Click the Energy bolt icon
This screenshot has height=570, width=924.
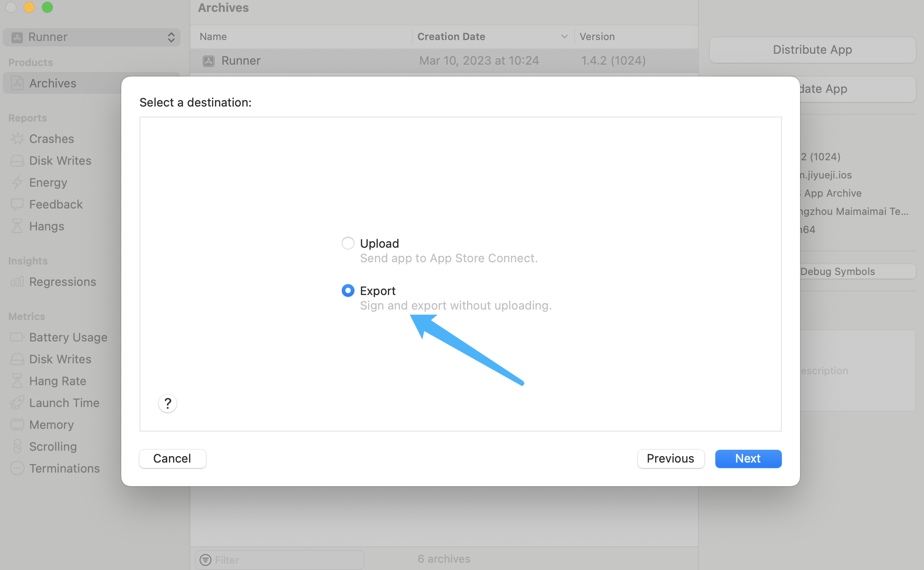click(17, 183)
